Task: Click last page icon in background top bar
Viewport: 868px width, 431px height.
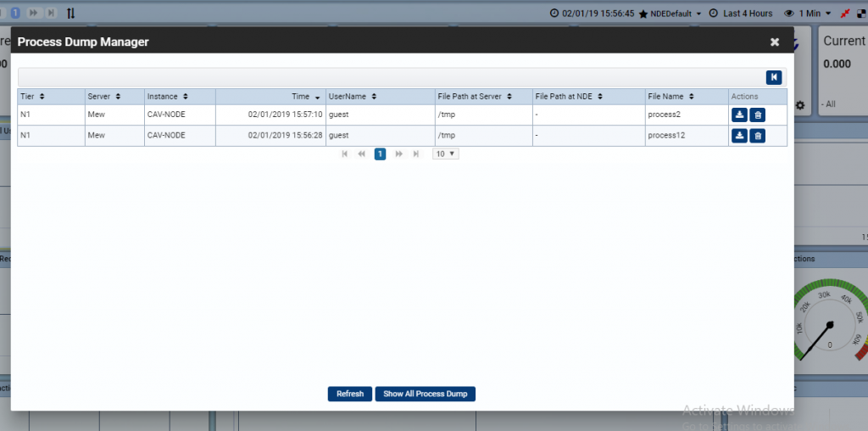Action: 51,13
